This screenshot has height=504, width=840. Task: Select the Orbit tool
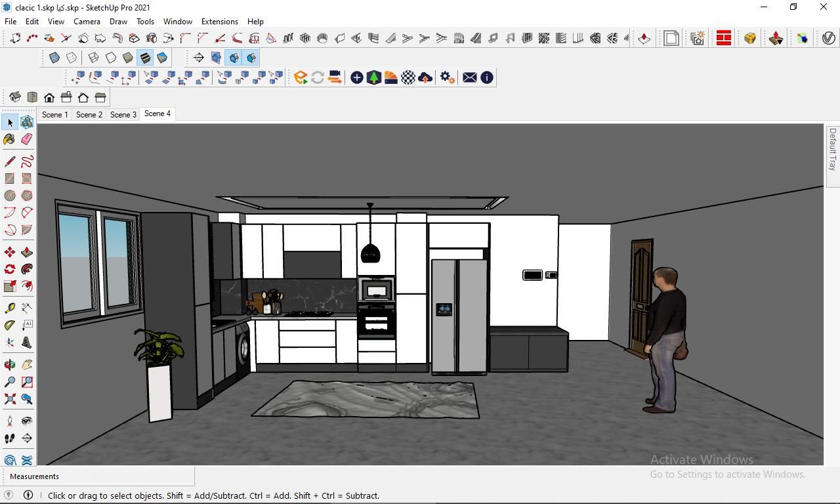[x=10, y=365]
